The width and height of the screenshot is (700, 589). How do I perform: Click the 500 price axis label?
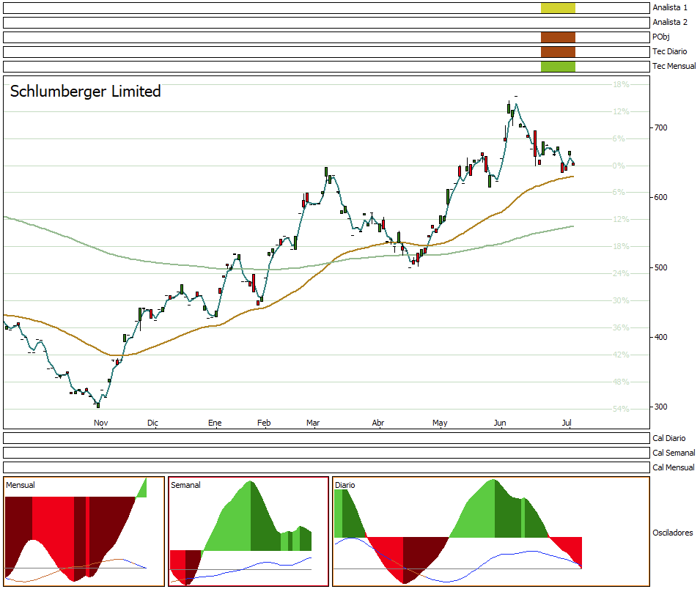[660, 267]
